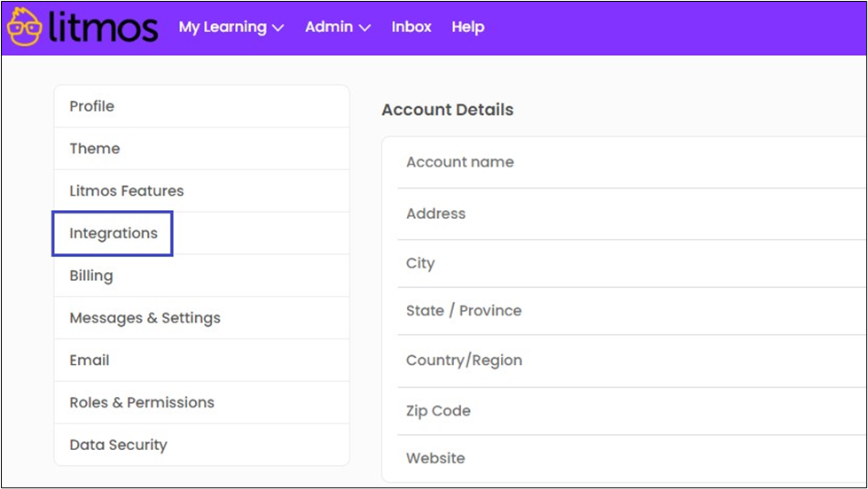This screenshot has width=868, height=489.
Task: Go to the Billing page
Action: tap(91, 276)
